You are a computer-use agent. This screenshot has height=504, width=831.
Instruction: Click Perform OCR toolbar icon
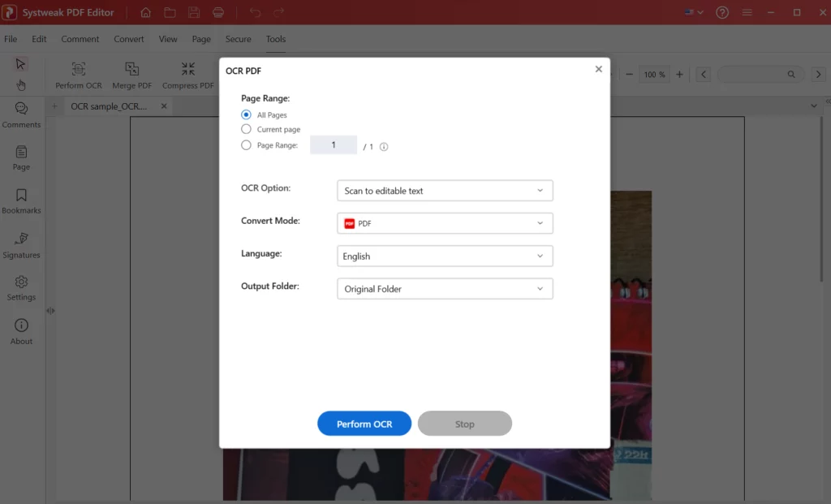(x=79, y=75)
